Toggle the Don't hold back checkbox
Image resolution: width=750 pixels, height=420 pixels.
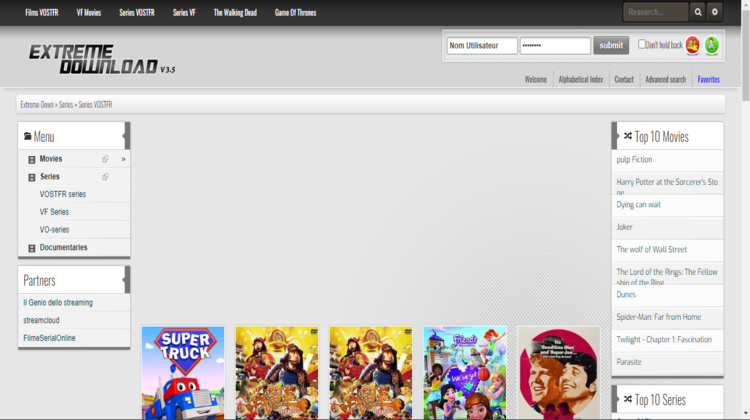coord(642,44)
